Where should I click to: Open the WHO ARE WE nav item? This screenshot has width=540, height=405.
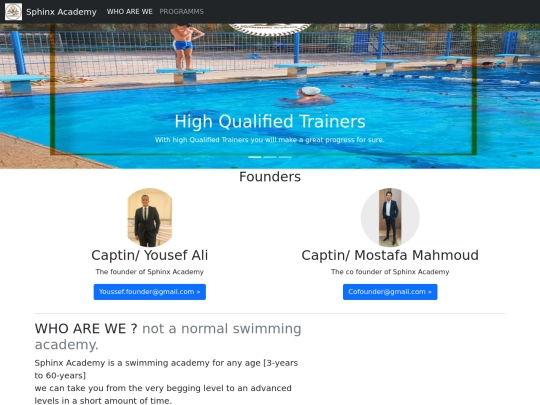click(x=129, y=12)
